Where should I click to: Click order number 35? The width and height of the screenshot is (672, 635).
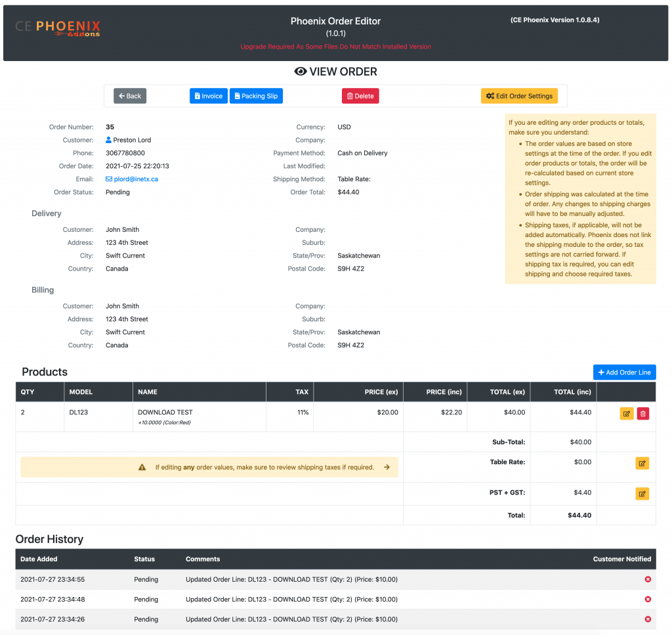pos(110,127)
